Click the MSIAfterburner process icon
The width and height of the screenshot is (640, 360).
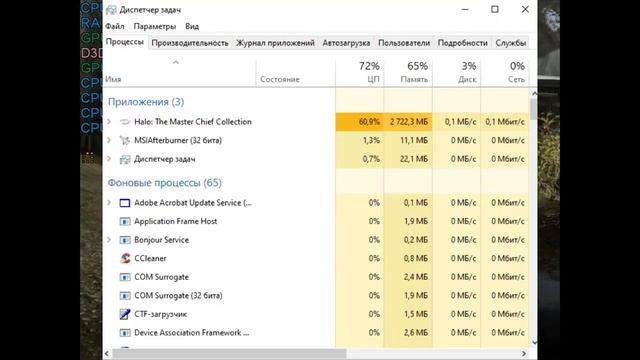point(125,140)
